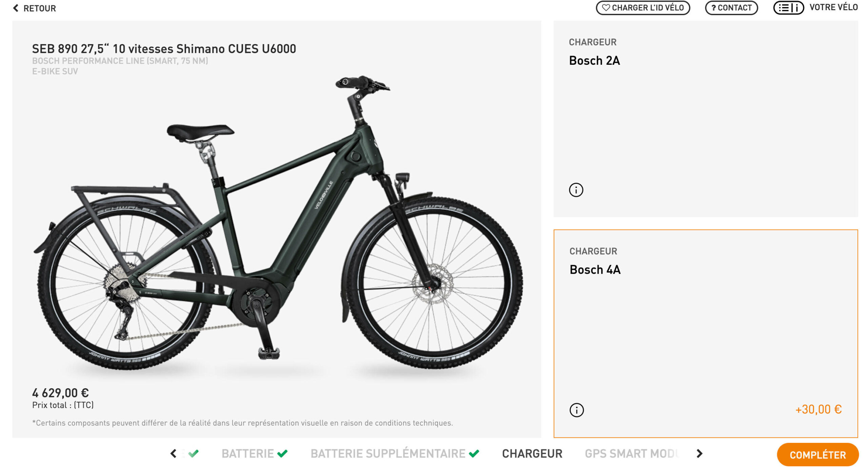868x470 pixels.
Task: Click the back arrow beside RETOUR
Action: click(x=16, y=8)
